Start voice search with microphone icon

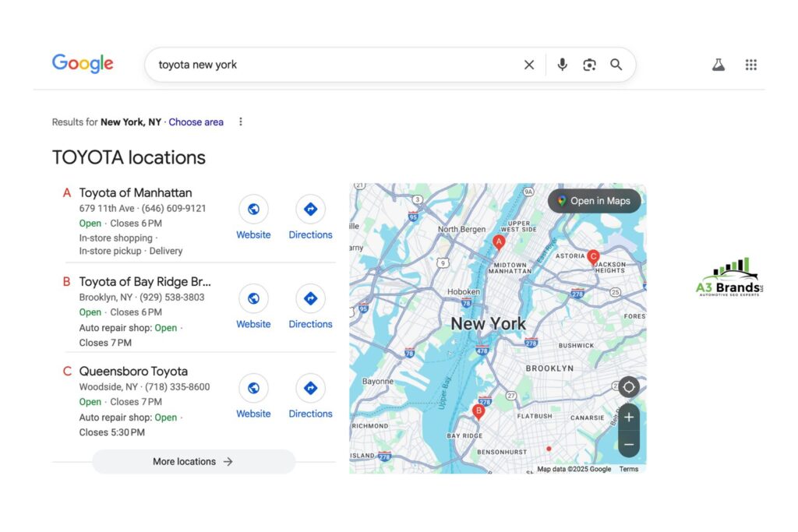pyautogui.click(x=563, y=65)
